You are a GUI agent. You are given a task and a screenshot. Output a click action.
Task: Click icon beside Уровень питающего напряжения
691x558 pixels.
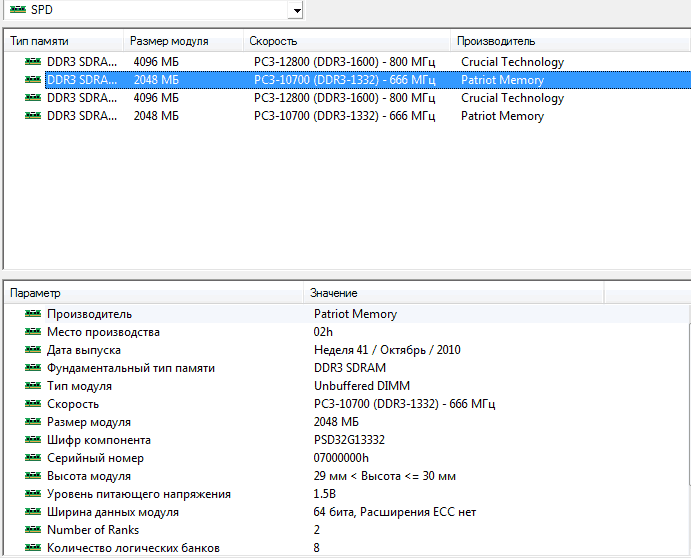33,494
